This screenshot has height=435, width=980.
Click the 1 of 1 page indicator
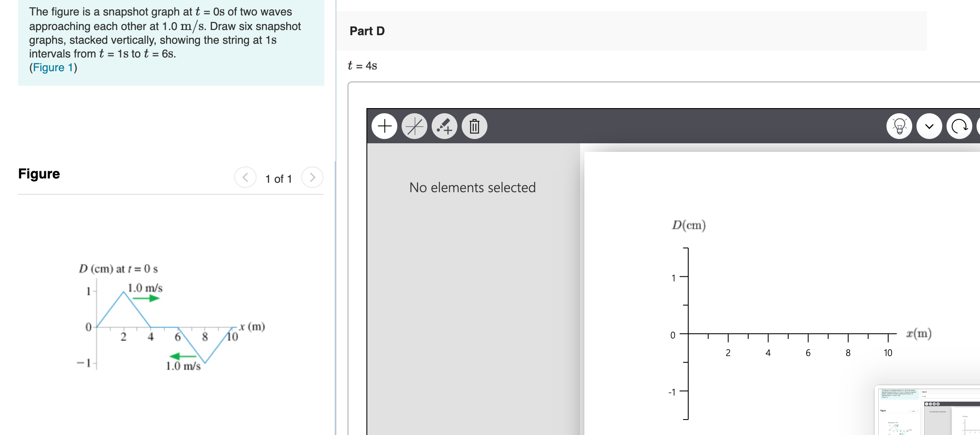278,179
